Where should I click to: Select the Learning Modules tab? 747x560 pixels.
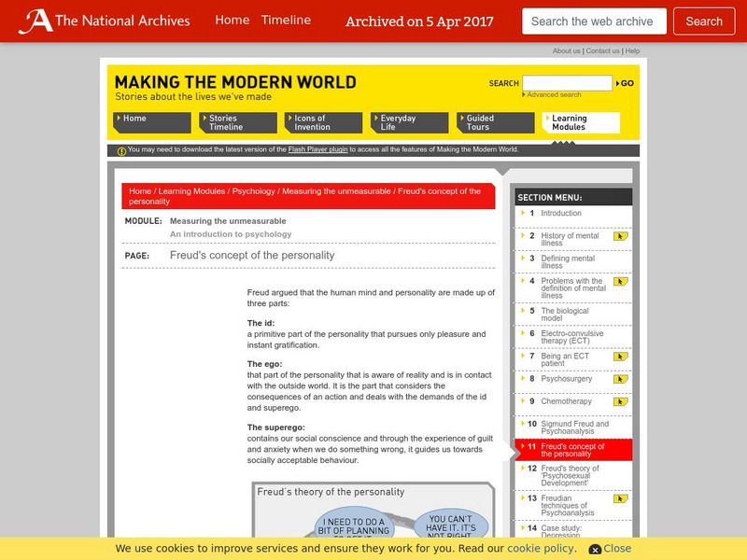(x=581, y=122)
